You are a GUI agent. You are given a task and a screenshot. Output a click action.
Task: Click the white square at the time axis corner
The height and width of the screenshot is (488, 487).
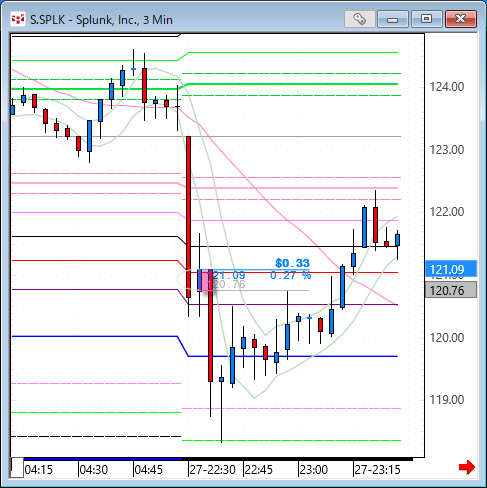pos(17,468)
